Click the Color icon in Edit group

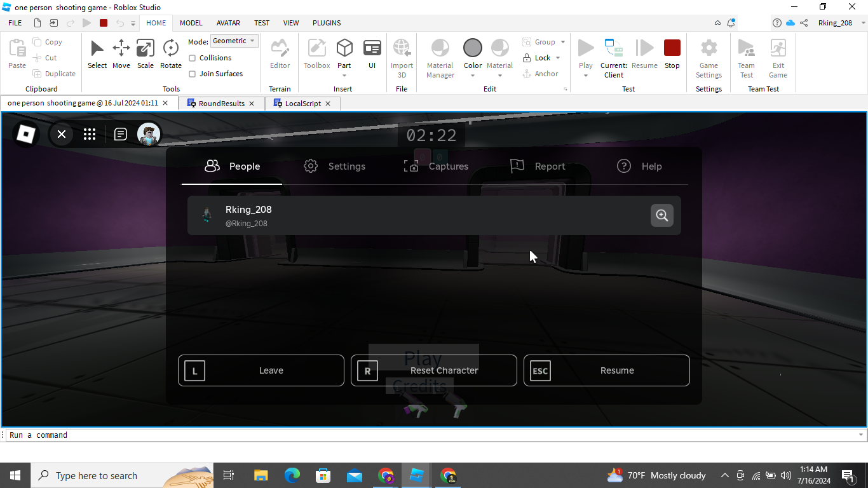(473, 48)
